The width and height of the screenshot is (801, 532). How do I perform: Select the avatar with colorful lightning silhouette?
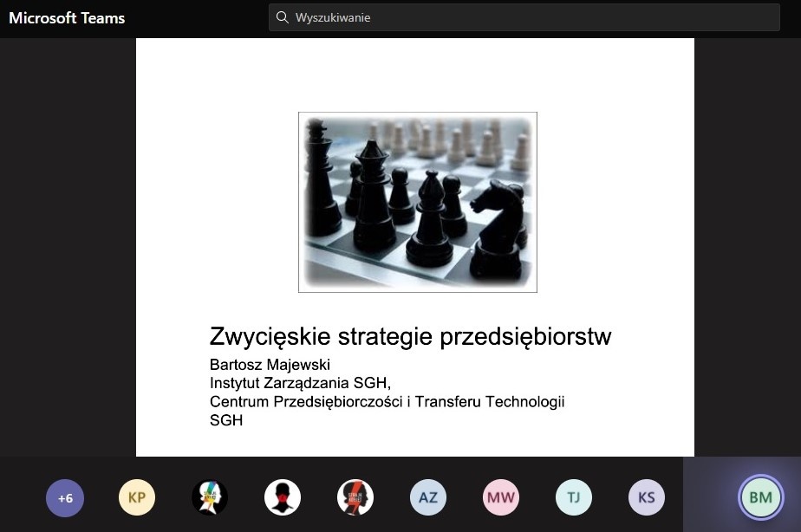pos(210,497)
